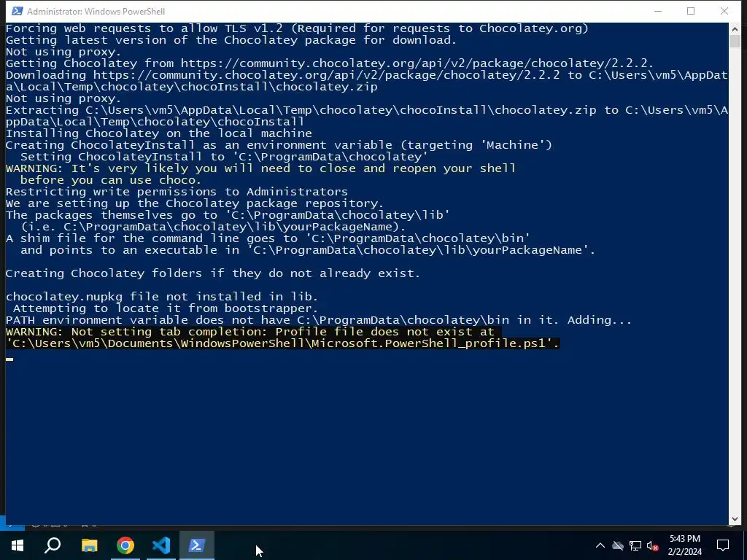Viewport: 747px width, 560px height.
Task: Click 'Restricting write permissions to Administrators' line
Action: click(x=177, y=192)
